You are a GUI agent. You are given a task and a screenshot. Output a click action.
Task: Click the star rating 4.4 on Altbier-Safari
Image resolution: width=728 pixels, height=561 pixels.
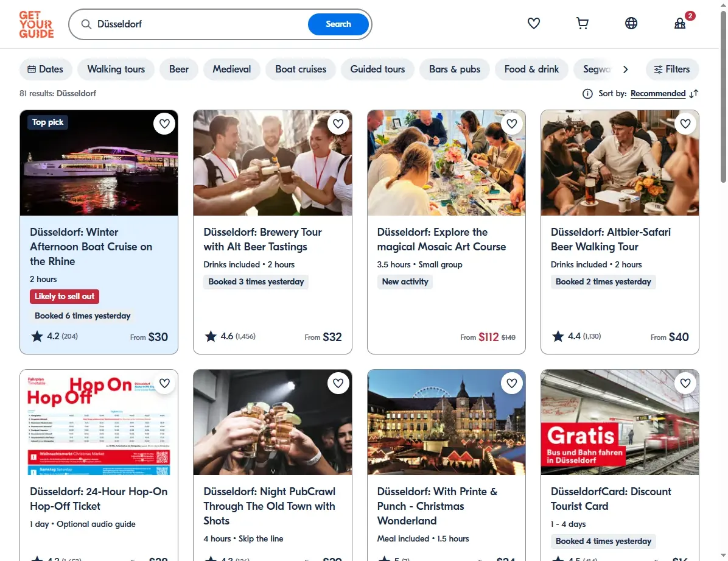576,336
